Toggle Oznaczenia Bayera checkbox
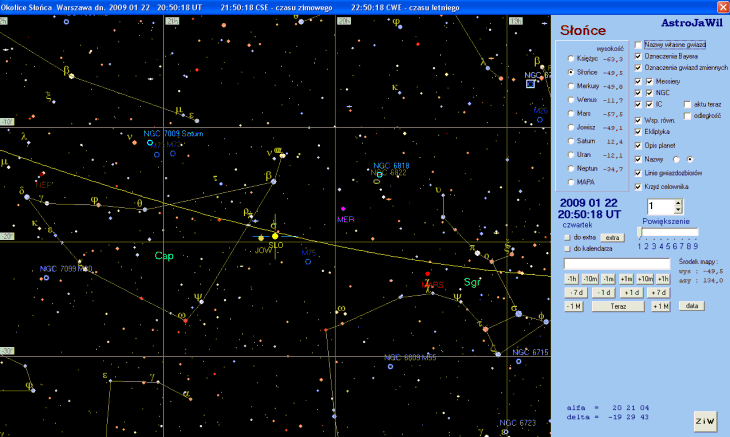 tap(638, 56)
